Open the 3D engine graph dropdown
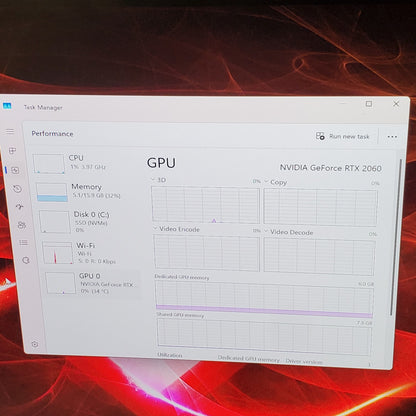This screenshot has height=416, width=416. tap(153, 179)
